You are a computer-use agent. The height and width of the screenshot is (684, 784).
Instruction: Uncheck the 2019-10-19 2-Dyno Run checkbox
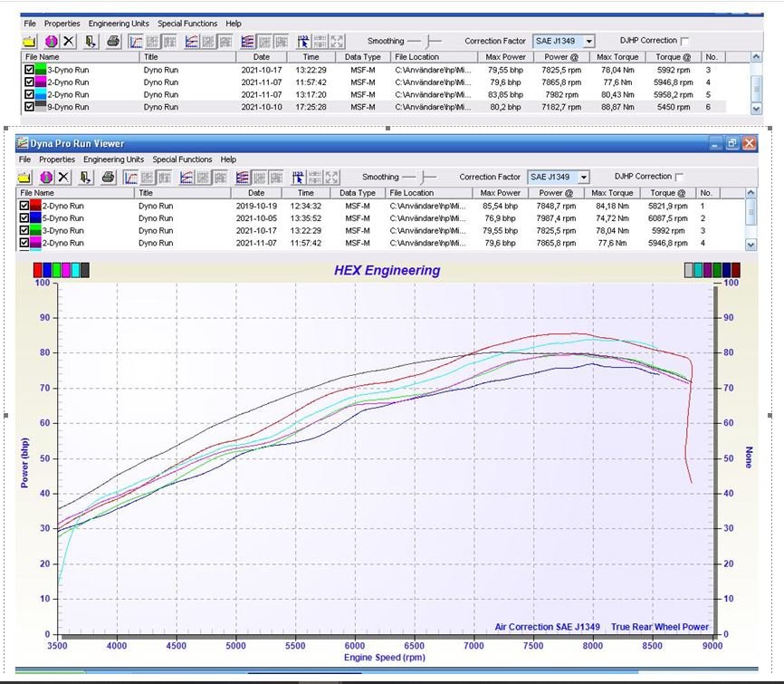24,206
